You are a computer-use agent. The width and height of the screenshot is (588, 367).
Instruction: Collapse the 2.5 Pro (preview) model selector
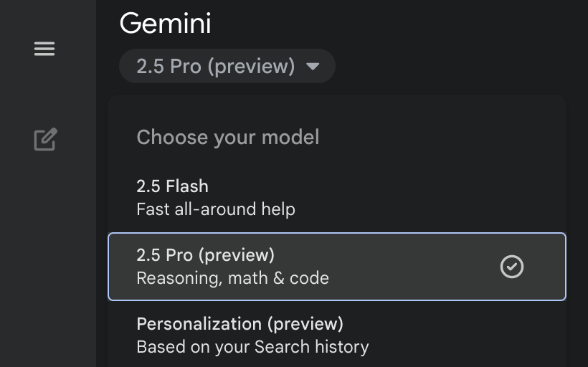coord(227,66)
